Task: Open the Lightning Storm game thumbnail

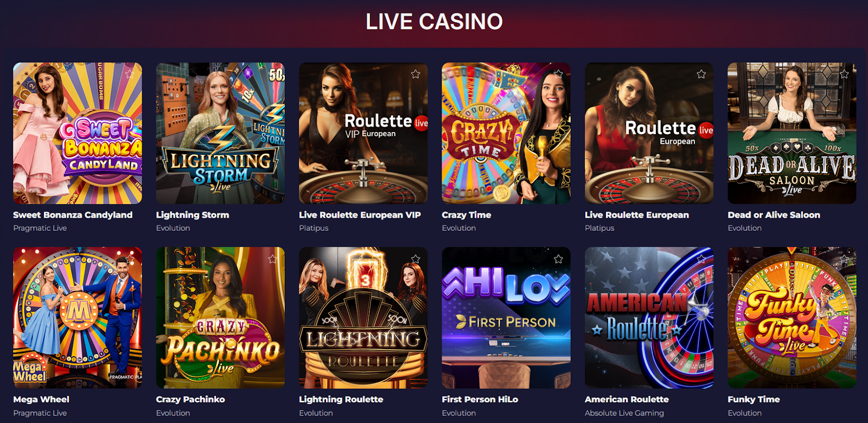Action: [x=220, y=133]
